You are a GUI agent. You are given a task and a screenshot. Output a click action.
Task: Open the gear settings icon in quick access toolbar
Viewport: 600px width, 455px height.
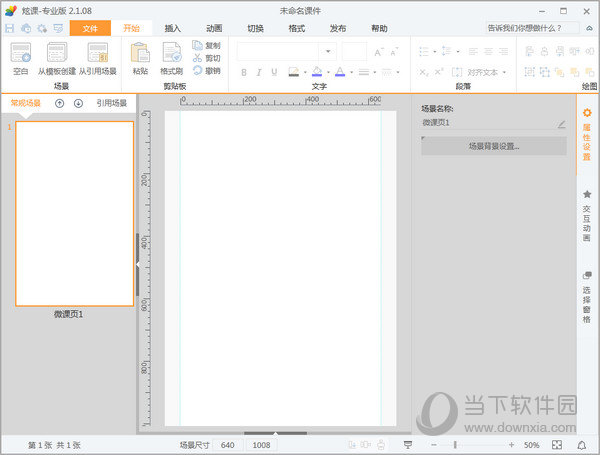coord(42,28)
